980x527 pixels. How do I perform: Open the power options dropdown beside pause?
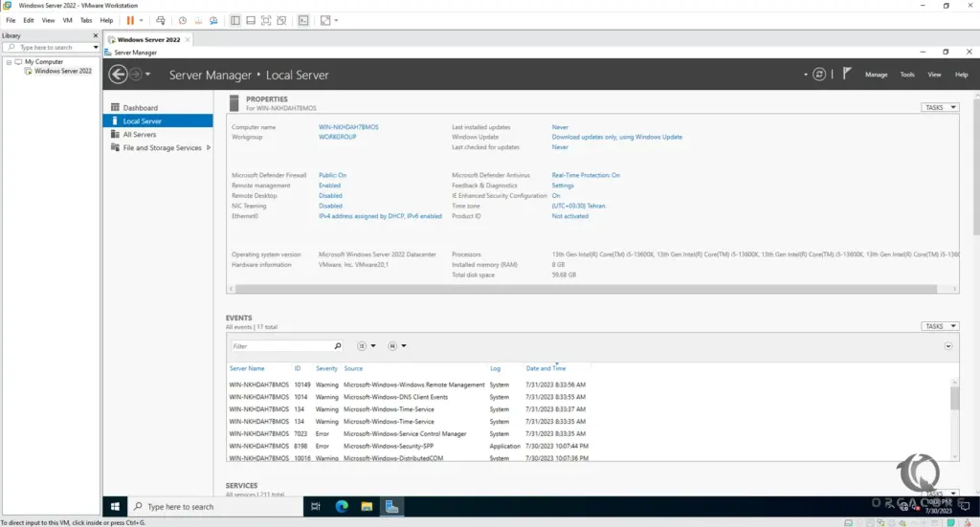pyautogui.click(x=142, y=21)
